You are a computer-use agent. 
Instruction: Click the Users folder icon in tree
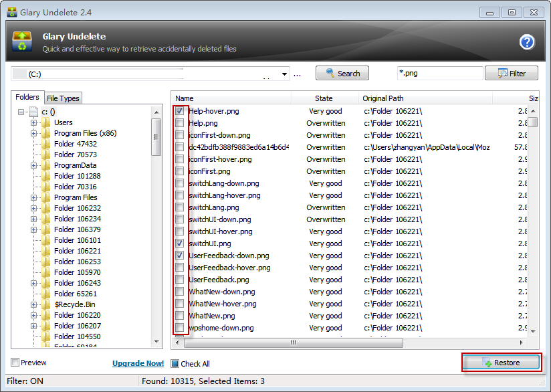point(46,122)
